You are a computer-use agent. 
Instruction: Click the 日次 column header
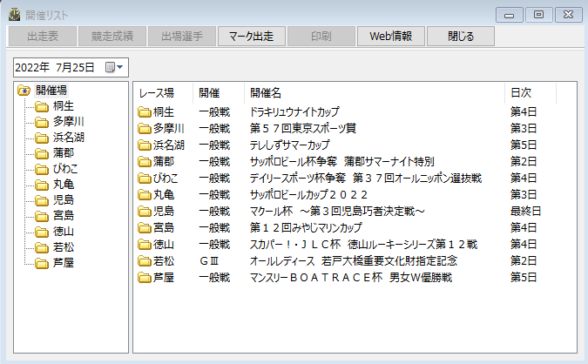[x=521, y=93]
